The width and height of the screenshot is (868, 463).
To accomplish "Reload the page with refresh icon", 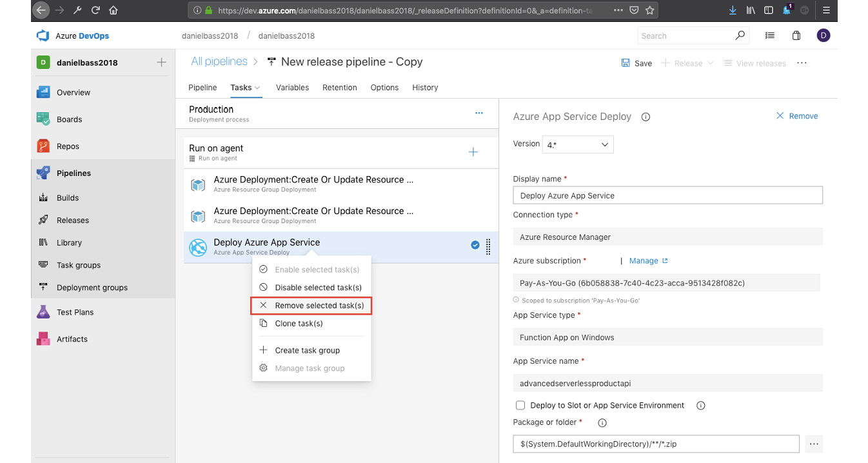I will tap(95, 10).
